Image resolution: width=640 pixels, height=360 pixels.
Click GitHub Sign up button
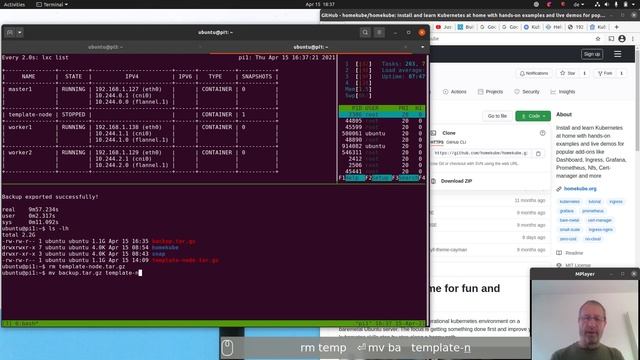pos(592,54)
